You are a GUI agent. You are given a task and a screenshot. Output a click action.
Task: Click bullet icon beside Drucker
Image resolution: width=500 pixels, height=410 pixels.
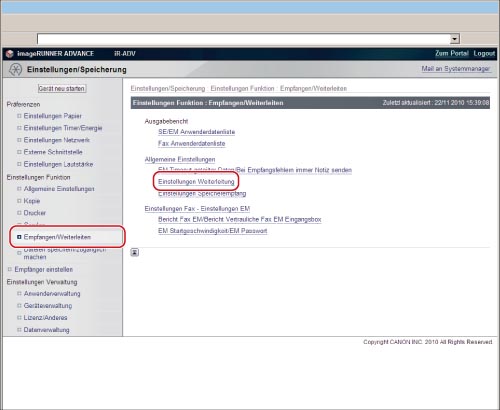click(19, 213)
